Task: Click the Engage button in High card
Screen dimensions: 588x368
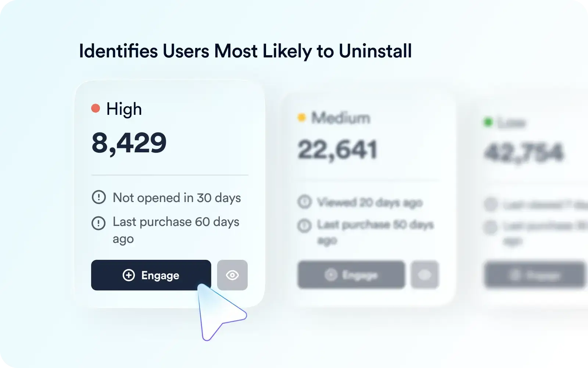Action: point(151,275)
